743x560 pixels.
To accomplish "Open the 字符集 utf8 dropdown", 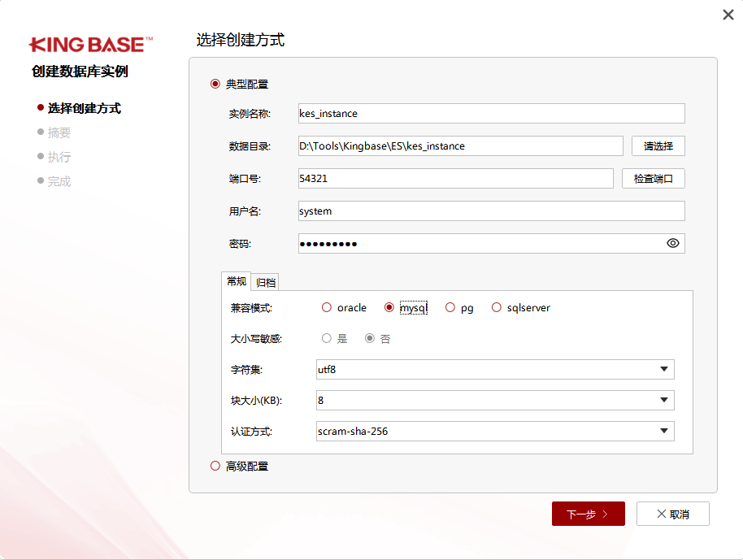I will 495,370.
